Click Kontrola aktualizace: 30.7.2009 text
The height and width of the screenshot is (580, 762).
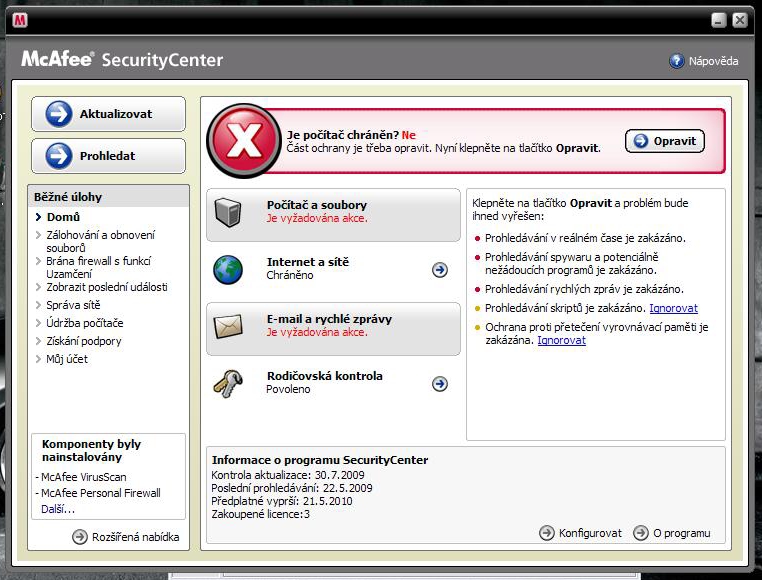click(288, 475)
